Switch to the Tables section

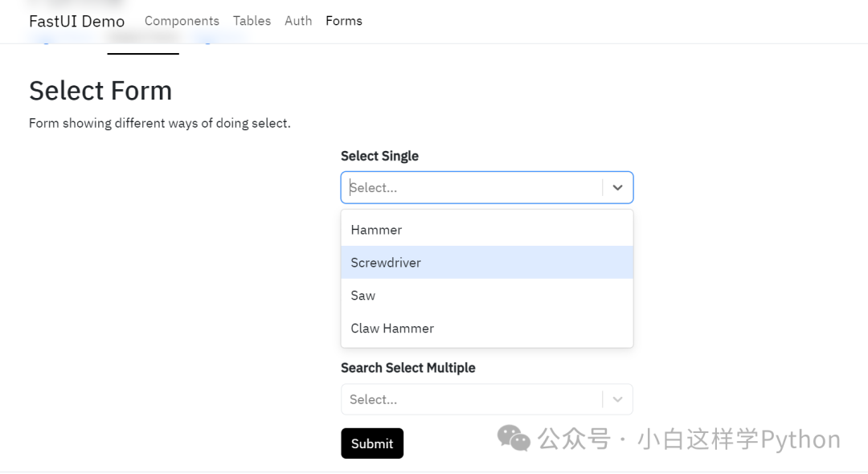(x=252, y=21)
